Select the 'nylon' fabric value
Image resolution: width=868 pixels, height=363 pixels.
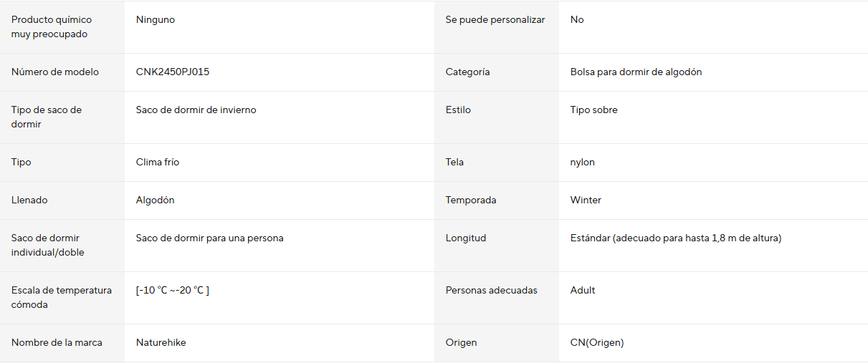pyautogui.click(x=582, y=162)
